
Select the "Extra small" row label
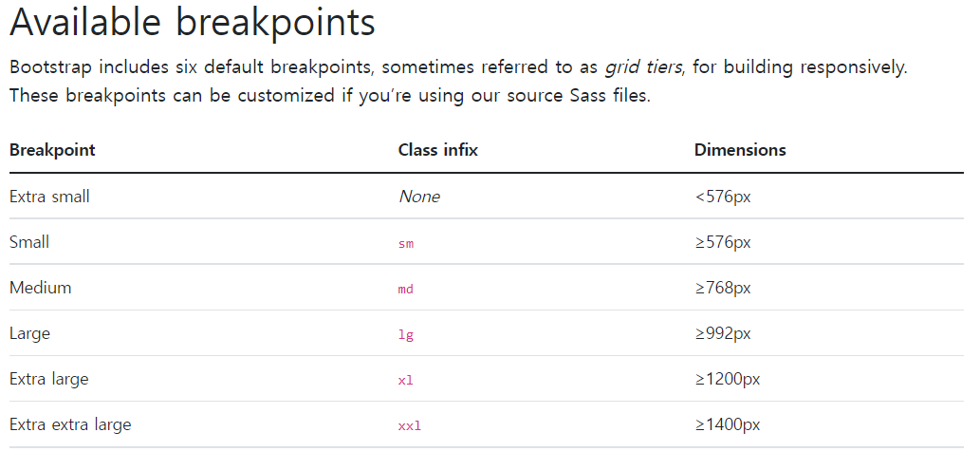coord(49,197)
